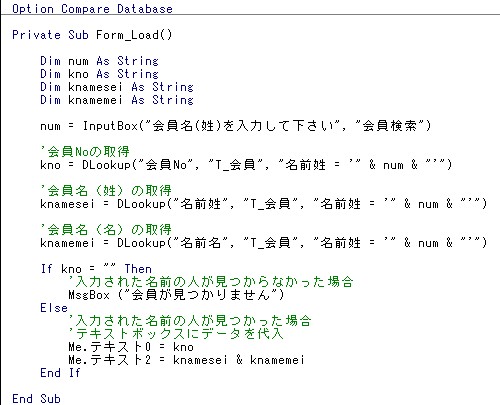Click the line "Dim knamesei As String"

(117, 87)
